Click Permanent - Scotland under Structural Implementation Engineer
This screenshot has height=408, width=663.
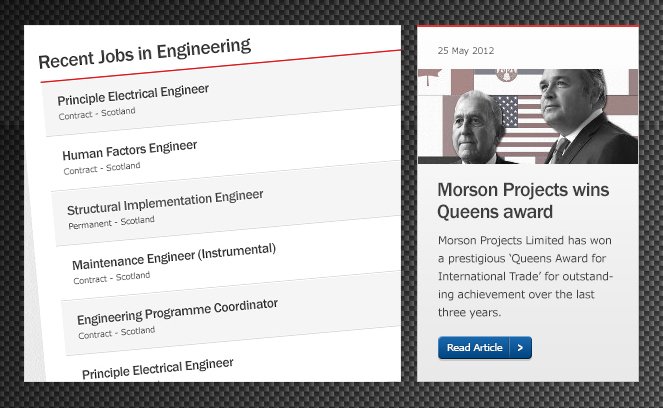tap(111, 221)
